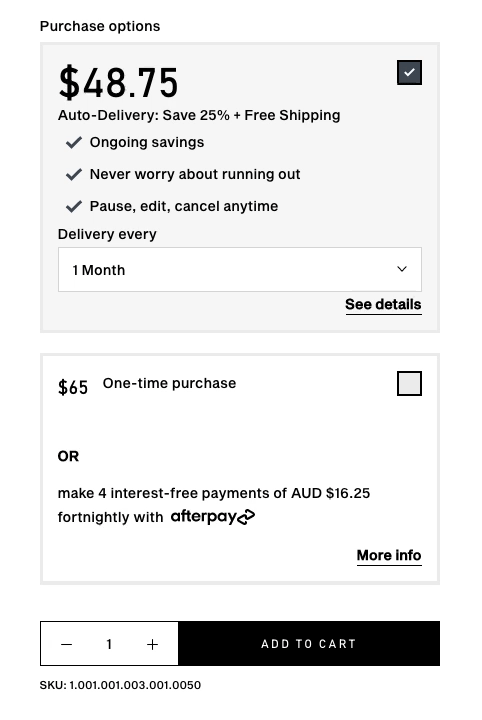Click the SKU number text

[x=120, y=685]
